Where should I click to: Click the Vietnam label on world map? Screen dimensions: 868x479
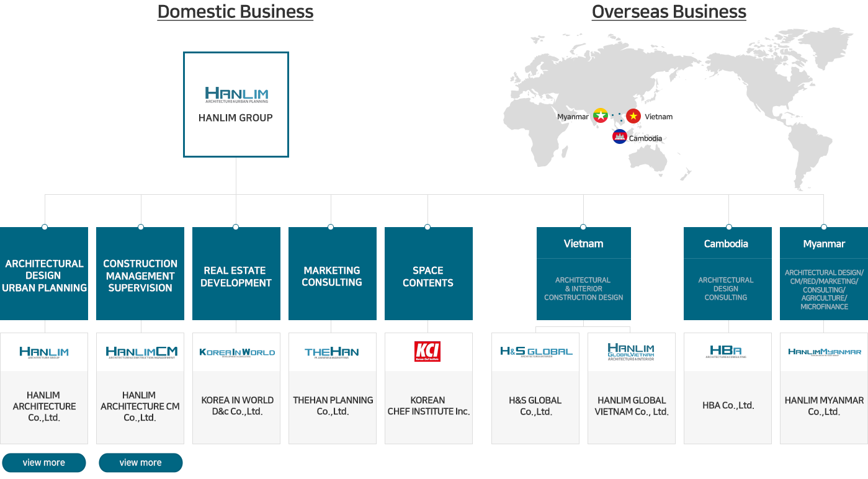click(658, 117)
